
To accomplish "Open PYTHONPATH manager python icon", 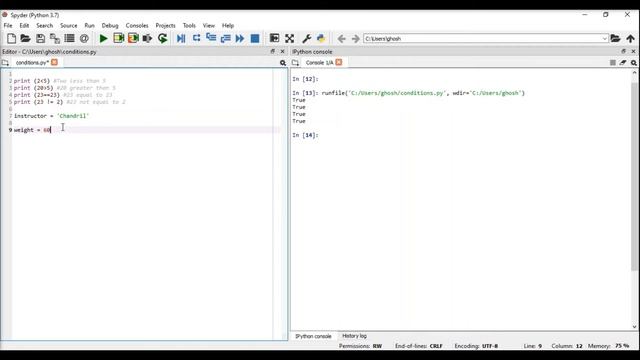I will pyautogui.click(x=321, y=38).
